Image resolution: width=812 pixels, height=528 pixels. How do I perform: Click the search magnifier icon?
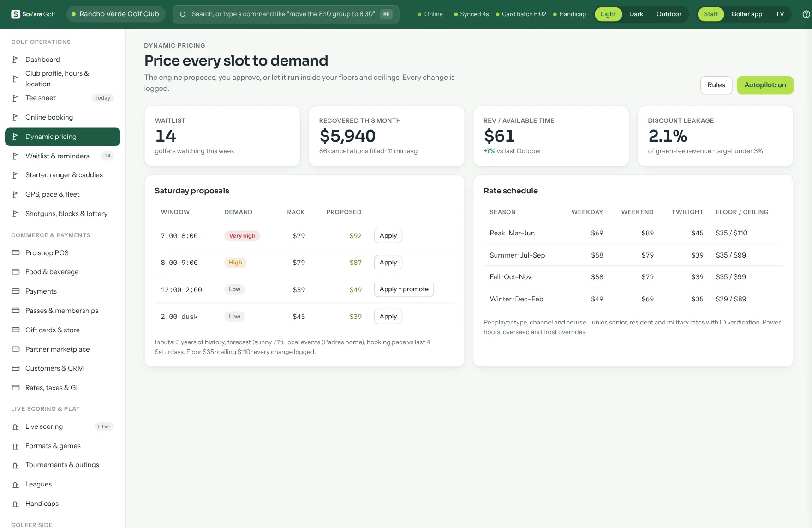(183, 14)
